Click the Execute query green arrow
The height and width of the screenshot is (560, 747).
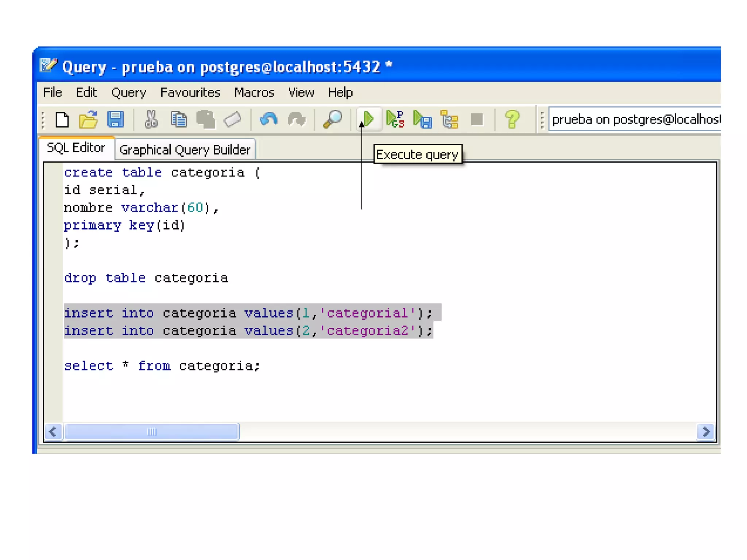tap(368, 119)
